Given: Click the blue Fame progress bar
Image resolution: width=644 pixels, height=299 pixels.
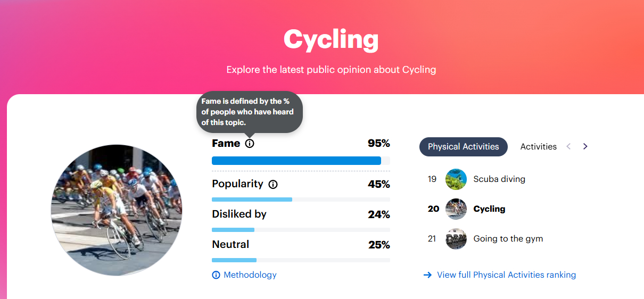Looking at the screenshot, I should click(296, 161).
